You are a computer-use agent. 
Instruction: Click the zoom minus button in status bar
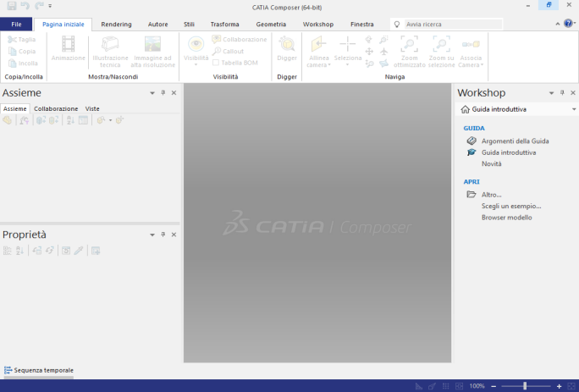pos(494,386)
